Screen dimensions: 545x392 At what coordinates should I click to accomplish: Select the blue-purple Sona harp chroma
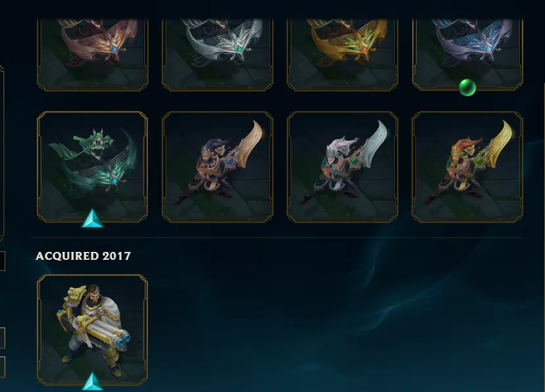[x=467, y=54]
